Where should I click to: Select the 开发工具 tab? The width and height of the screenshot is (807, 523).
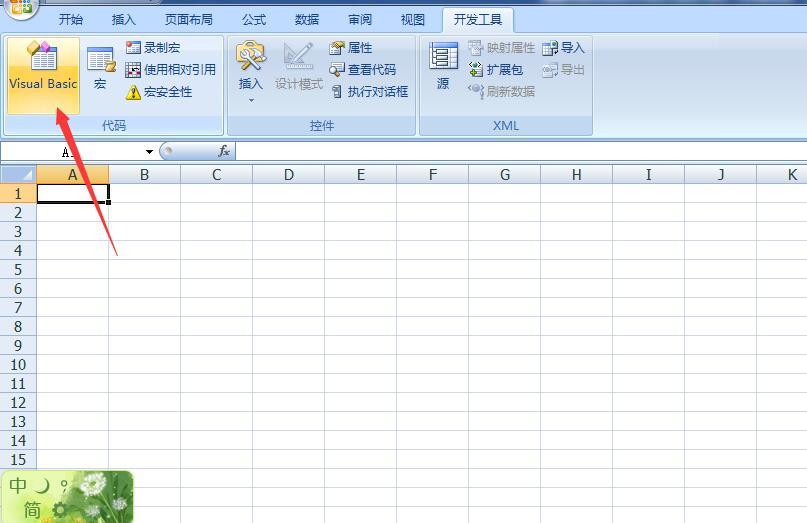[478, 20]
